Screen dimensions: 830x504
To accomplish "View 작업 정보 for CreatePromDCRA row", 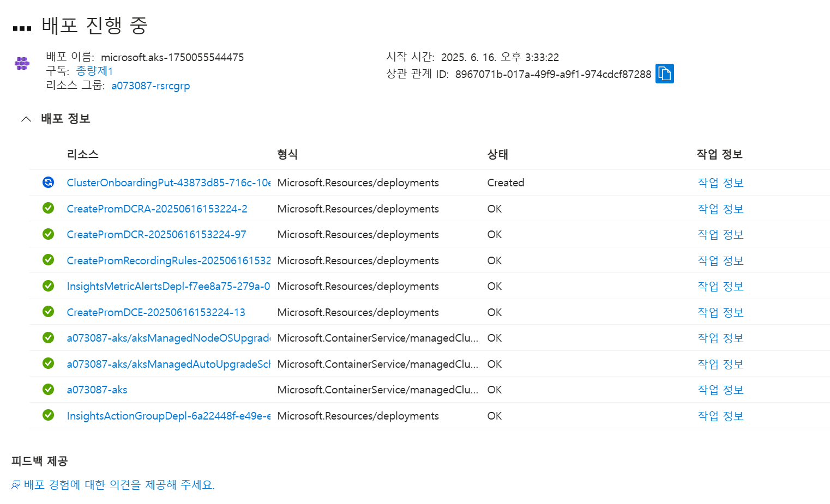I will click(720, 209).
